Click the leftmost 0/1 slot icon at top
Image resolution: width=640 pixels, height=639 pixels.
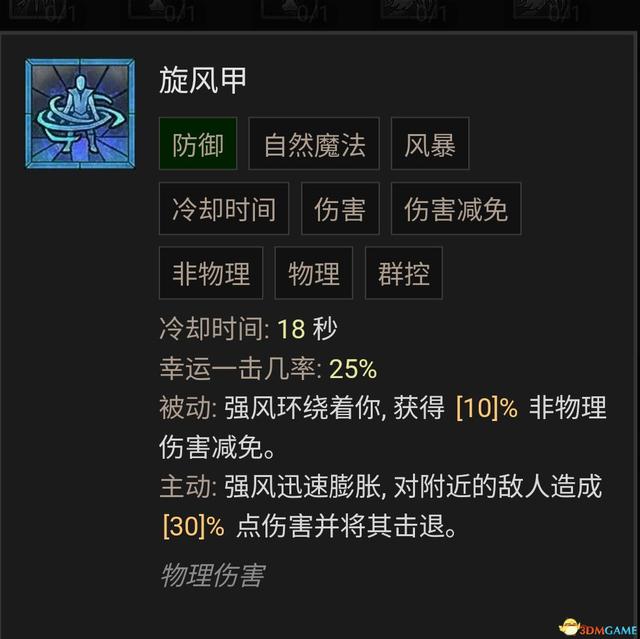click(x=43, y=10)
